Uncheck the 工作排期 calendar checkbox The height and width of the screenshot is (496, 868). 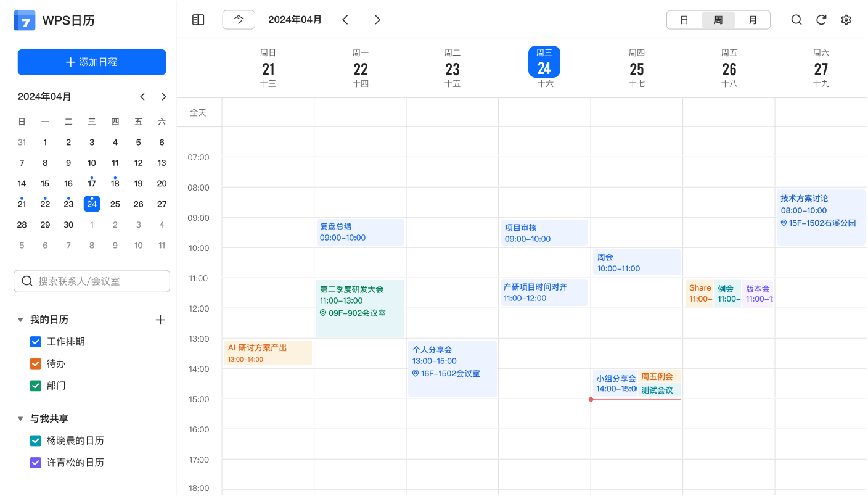(x=36, y=342)
